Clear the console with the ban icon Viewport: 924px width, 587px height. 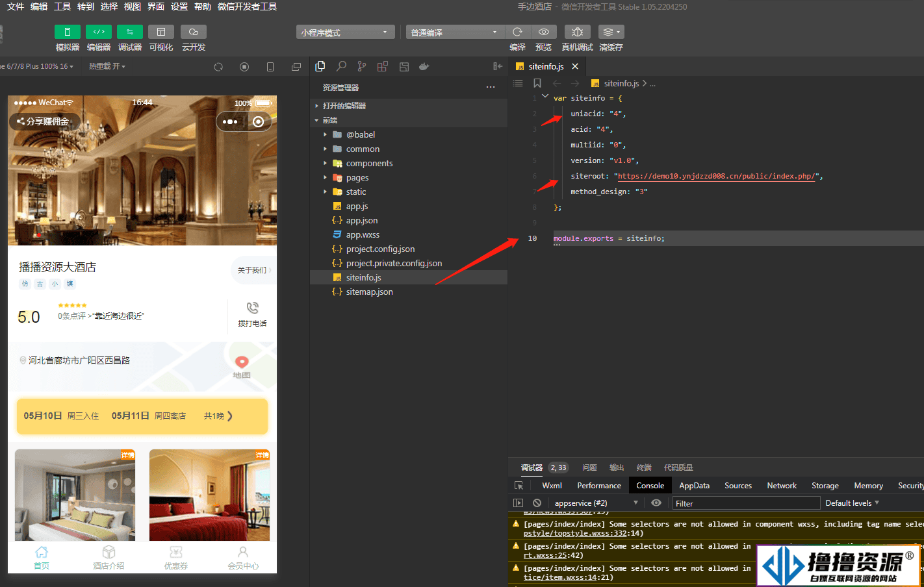tap(537, 503)
